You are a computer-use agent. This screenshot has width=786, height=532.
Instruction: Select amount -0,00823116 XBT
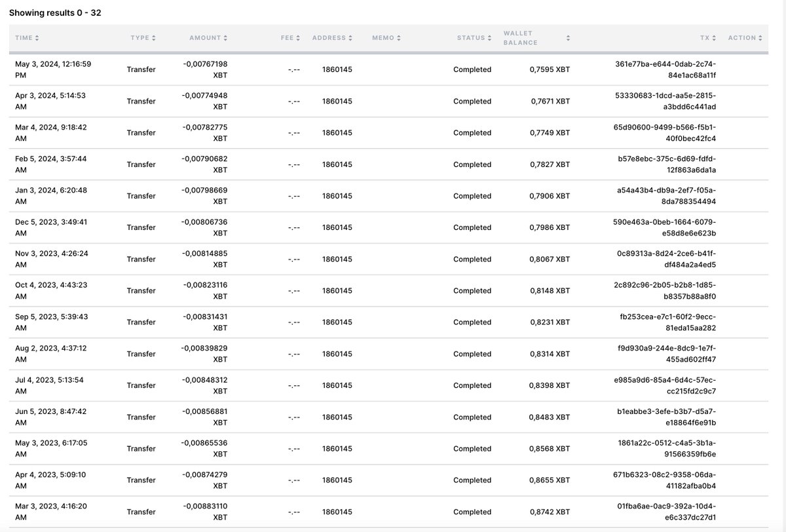coord(205,290)
